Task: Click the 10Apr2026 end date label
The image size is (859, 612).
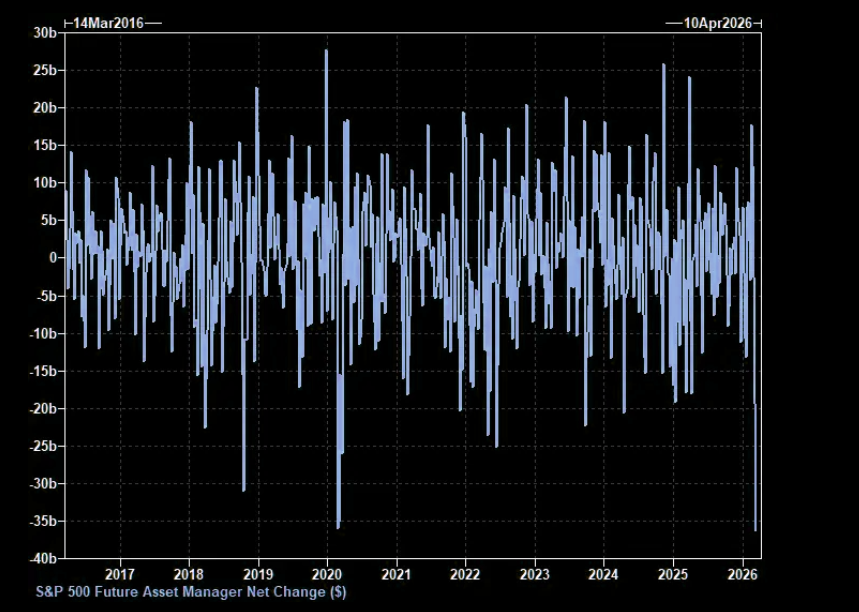Action: click(x=712, y=23)
